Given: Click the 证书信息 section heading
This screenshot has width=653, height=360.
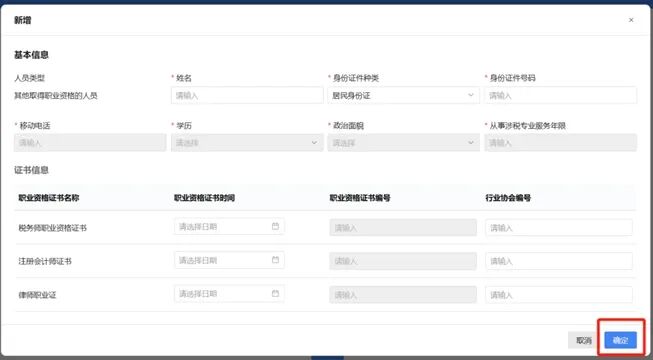Looking at the screenshot, I should click(31, 170).
